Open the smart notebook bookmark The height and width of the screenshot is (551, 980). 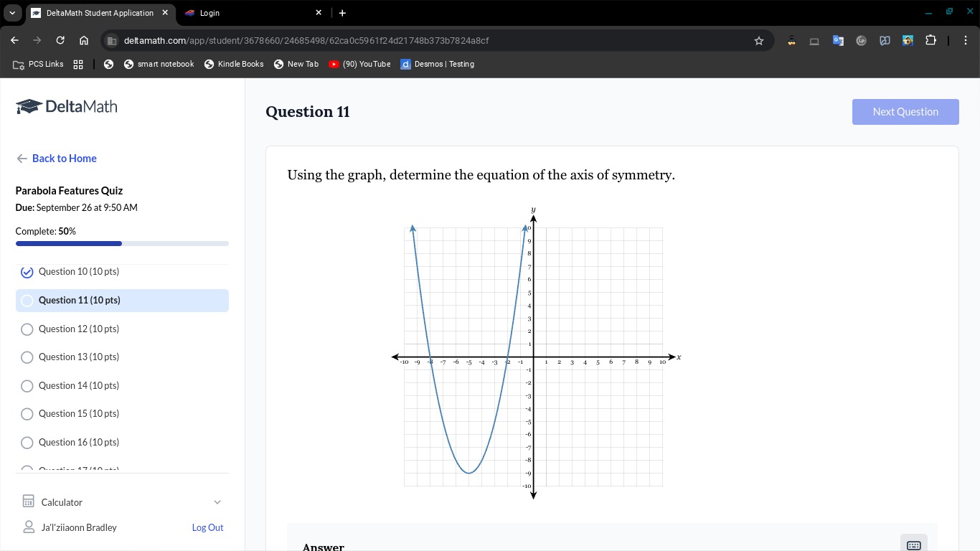coord(159,64)
